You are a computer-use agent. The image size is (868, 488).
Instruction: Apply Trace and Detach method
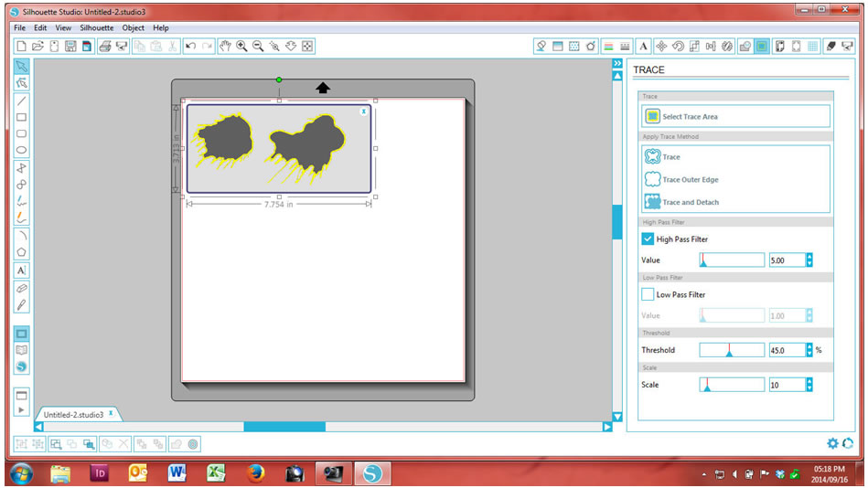point(681,202)
